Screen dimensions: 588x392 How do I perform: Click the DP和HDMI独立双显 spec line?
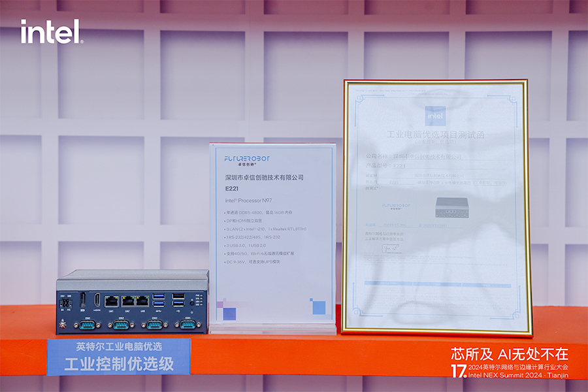pyautogui.click(x=244, y=221)
